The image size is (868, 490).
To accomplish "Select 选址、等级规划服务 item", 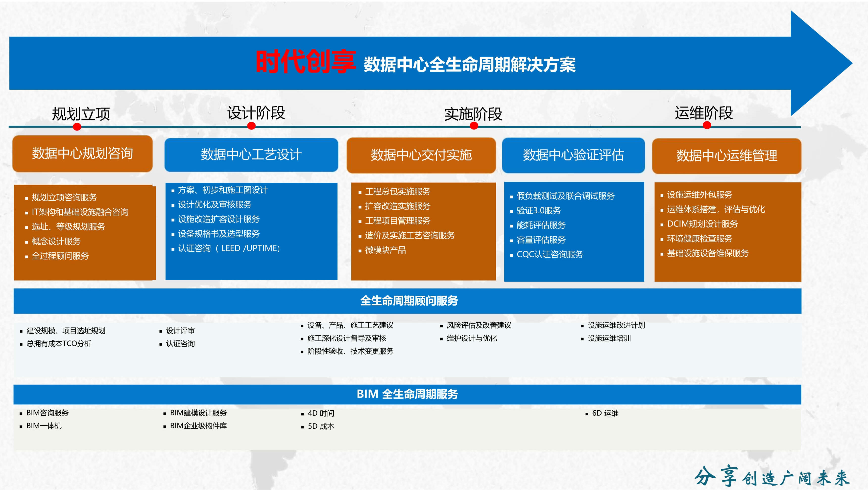I will pos(68,227).
